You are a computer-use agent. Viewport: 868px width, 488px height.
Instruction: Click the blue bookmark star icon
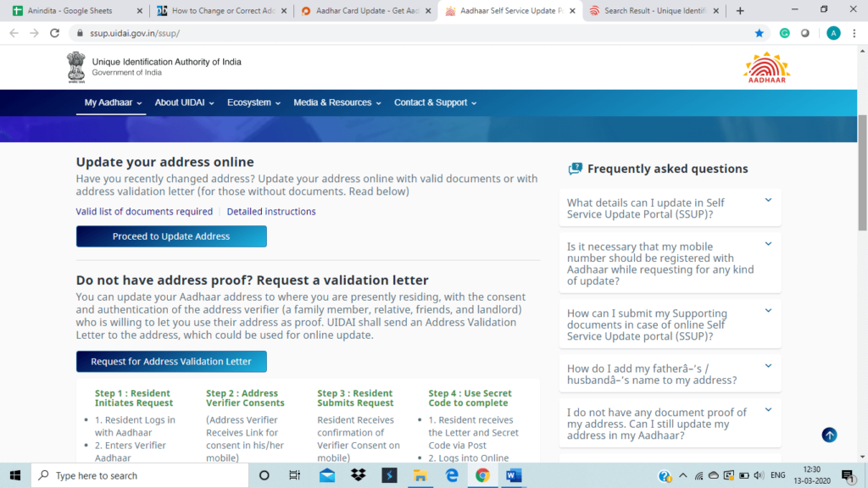759,33
